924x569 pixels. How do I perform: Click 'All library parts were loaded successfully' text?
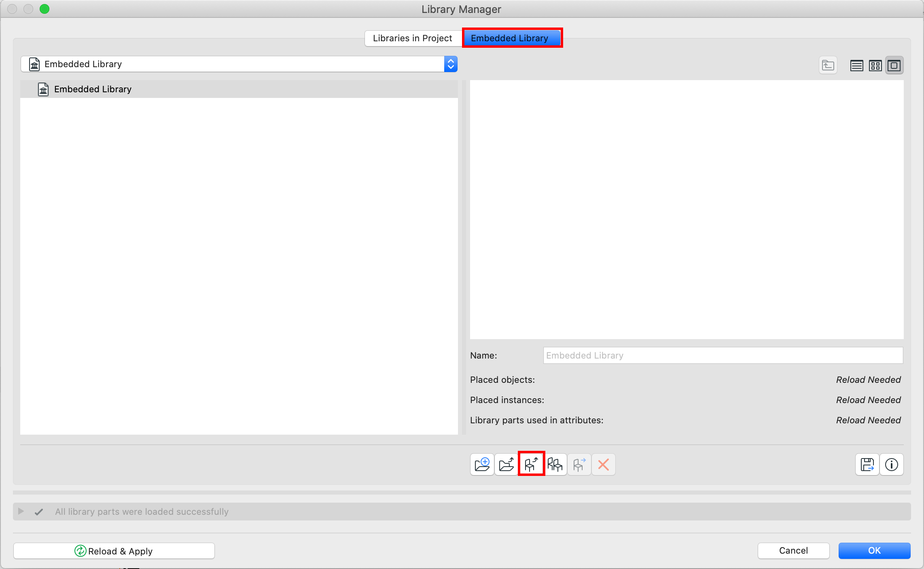[142, 512]
